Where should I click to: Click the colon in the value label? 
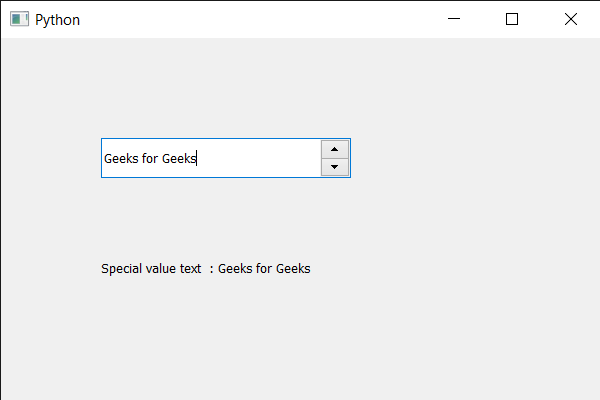(212, 268)
